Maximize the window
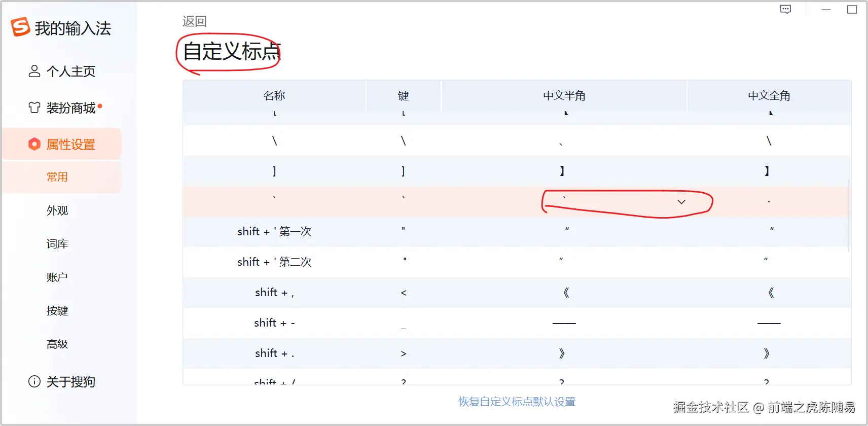This screenshot has height=426, width=868. 852,9
